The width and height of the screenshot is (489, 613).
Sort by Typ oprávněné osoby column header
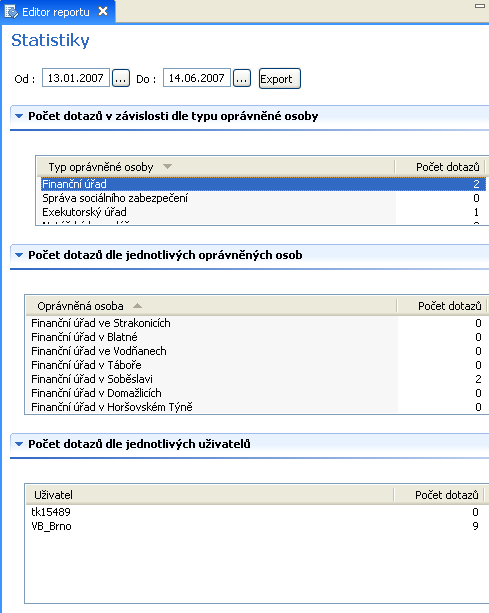216,167
